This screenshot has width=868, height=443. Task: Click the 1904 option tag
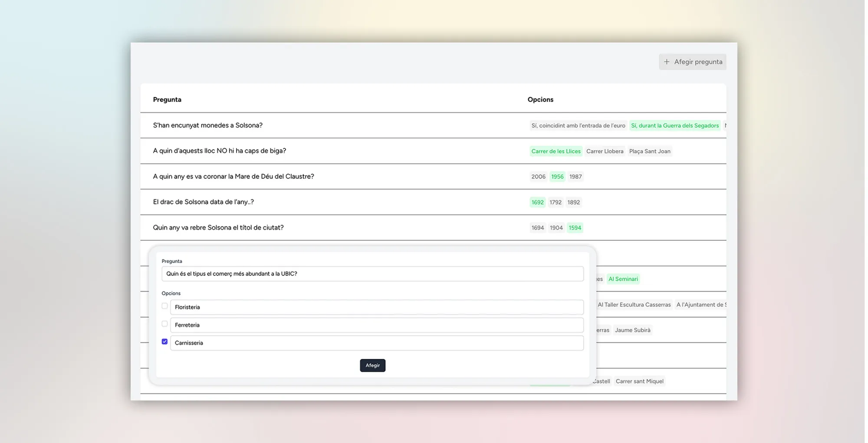point(556,228)
